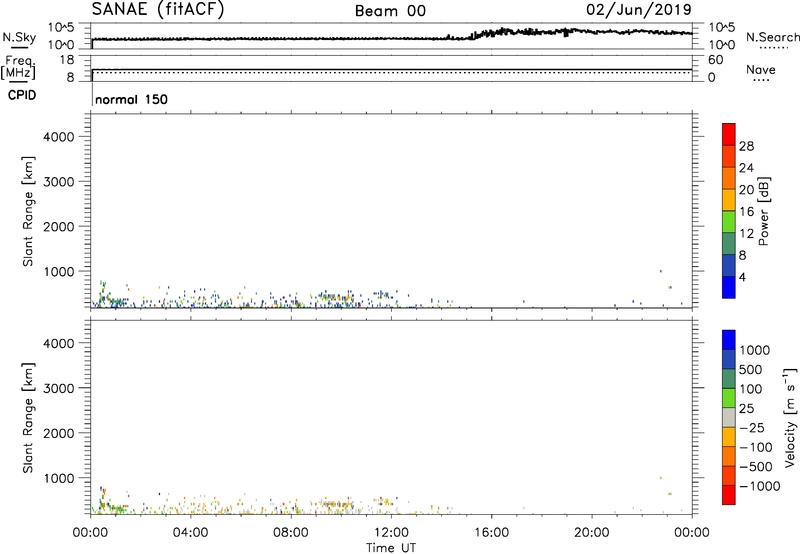Click the date 02/Jun/2019

click(x=639, y=10)
